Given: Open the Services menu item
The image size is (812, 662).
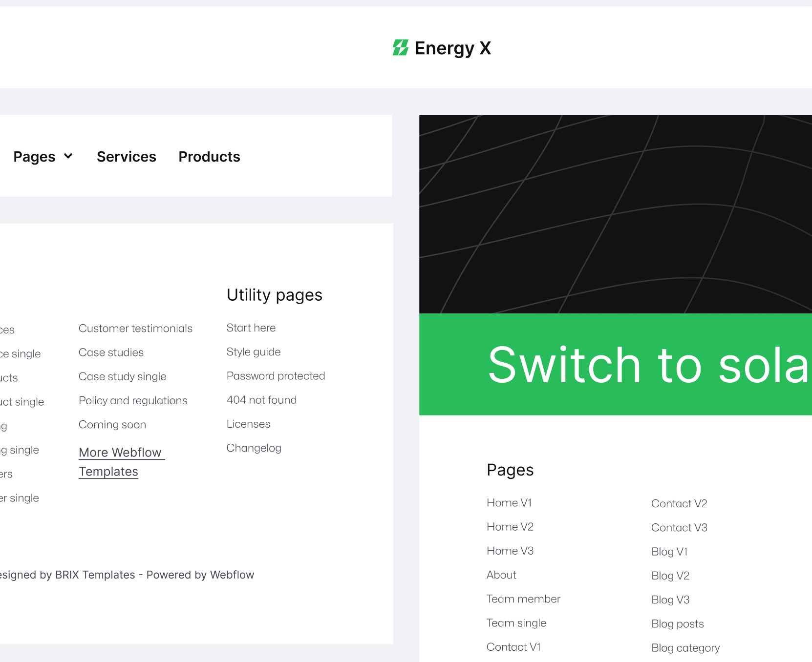Looking at the screenshot, I should pos(126,156).
